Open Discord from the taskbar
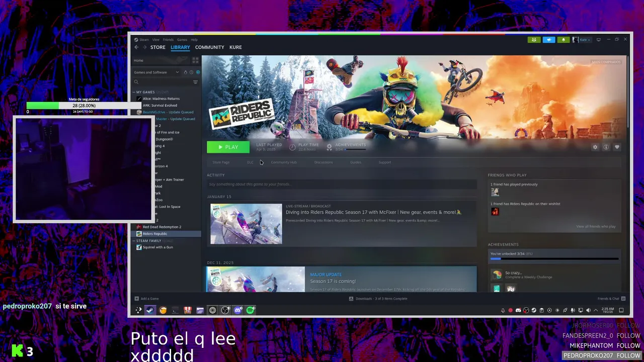This screenshot has height=362, width=644. [237, 310]
